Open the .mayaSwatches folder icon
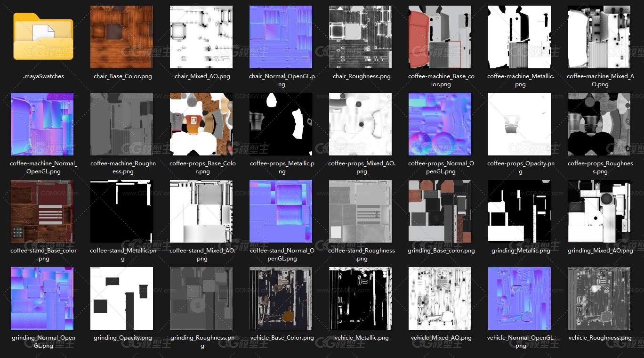This screenshot has width=644, height=358. point(43,37)
